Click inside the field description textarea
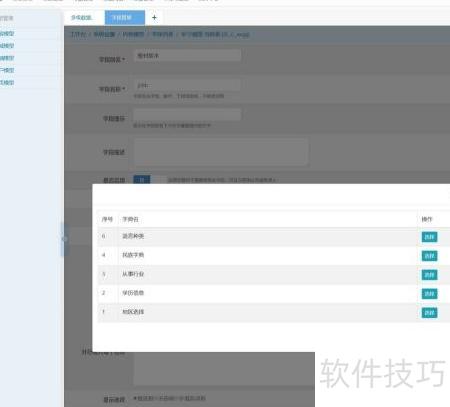 (x=221, y=152)
